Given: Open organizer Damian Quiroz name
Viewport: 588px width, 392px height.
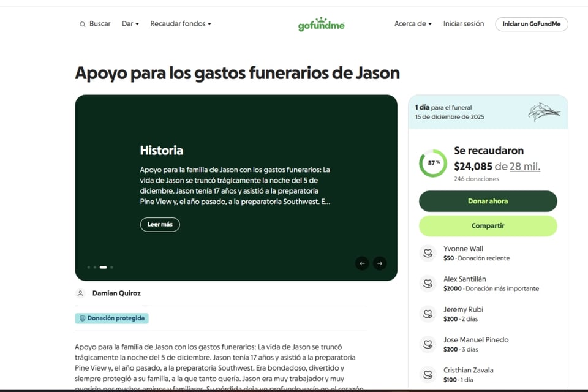Looking at the screenshot, I should 116,293.
